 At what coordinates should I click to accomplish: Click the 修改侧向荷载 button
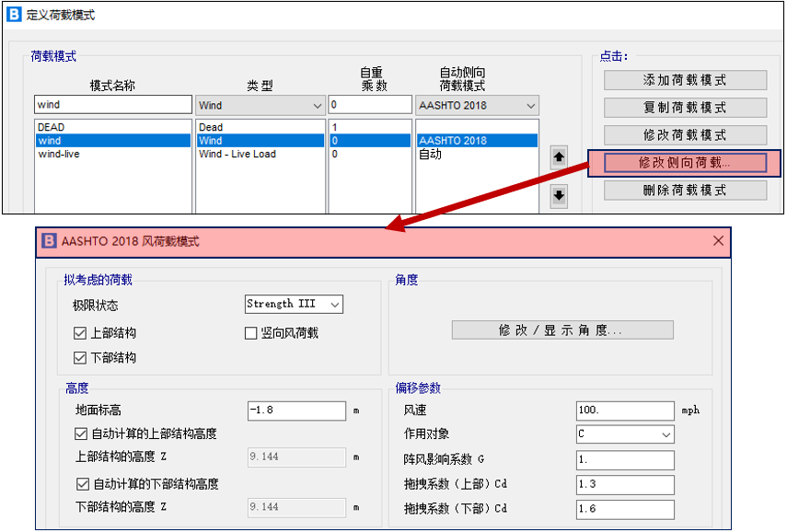[685, 163]
